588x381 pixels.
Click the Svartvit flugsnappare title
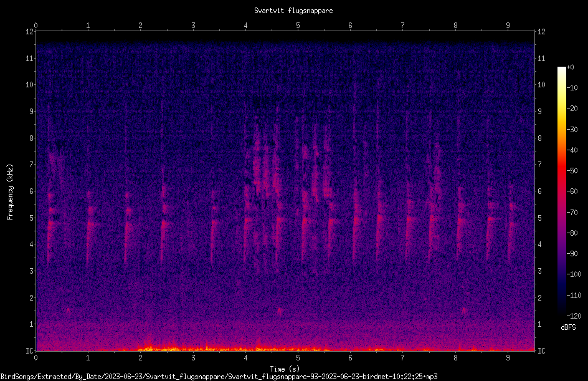pyautogui.click(x=293, y=11)
